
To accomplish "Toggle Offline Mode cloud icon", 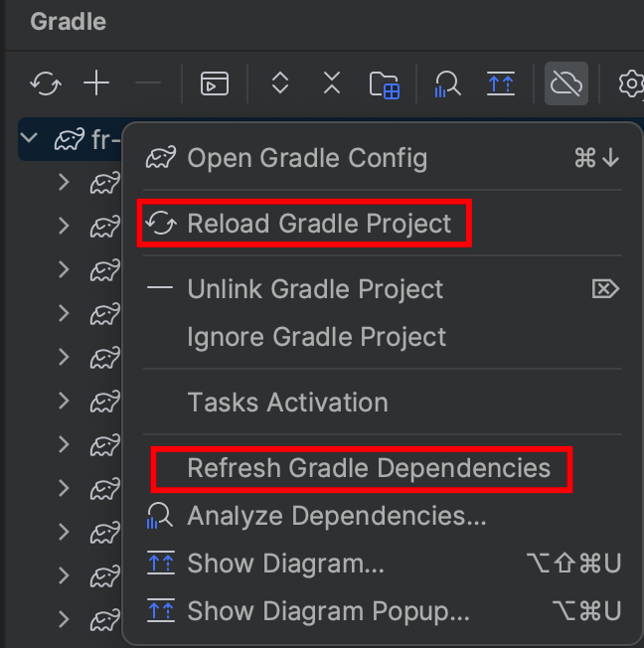I will click(x=565, y=83).
